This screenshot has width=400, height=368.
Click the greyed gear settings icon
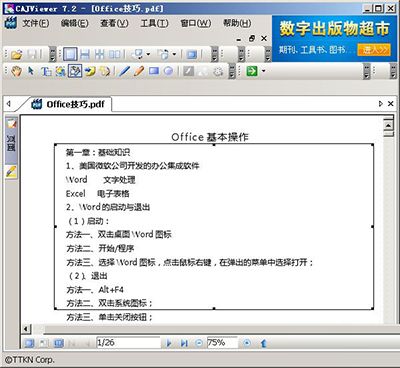(x=218, y=71)
